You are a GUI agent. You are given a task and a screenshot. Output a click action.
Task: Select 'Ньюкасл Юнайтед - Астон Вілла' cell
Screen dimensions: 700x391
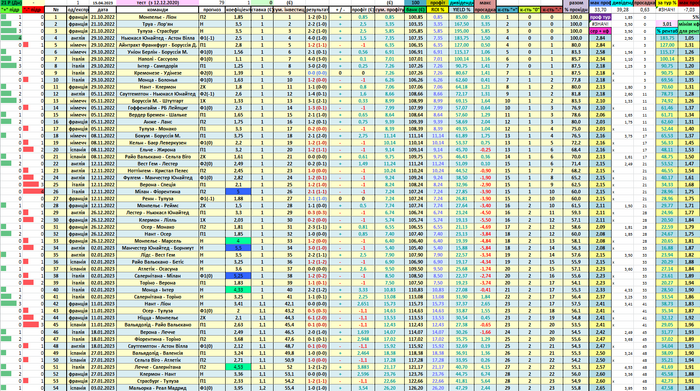click(158, 38)
